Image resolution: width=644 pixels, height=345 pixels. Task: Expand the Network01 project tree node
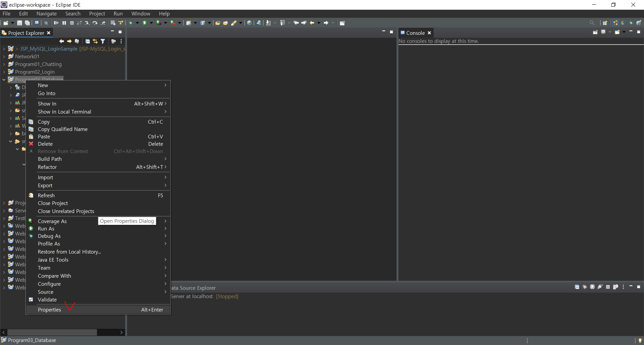pos(4,57)
